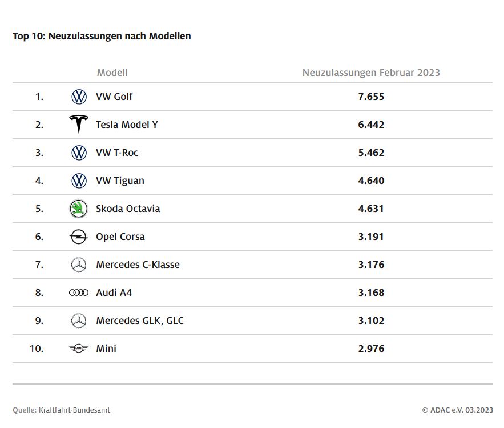Viewport: 504px width, 428px height.
Task: Click the VW logo beside VW Golf
Action: point(79,97)
